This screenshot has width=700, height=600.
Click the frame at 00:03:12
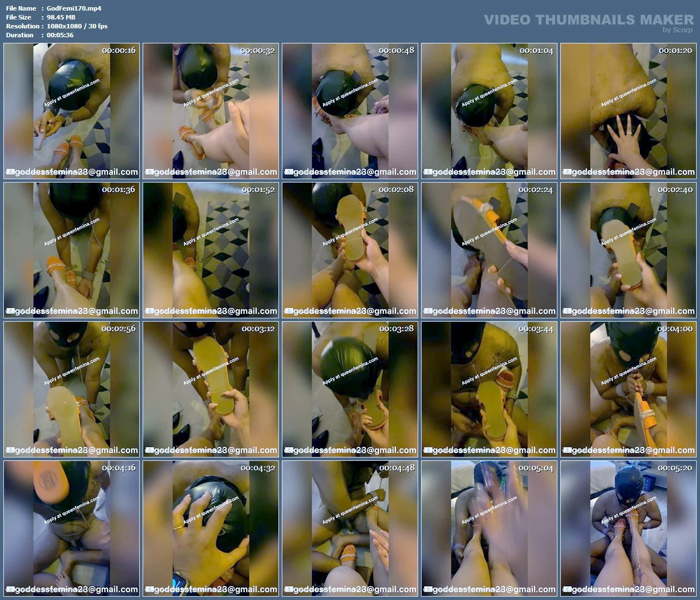(x=211, y=390)
